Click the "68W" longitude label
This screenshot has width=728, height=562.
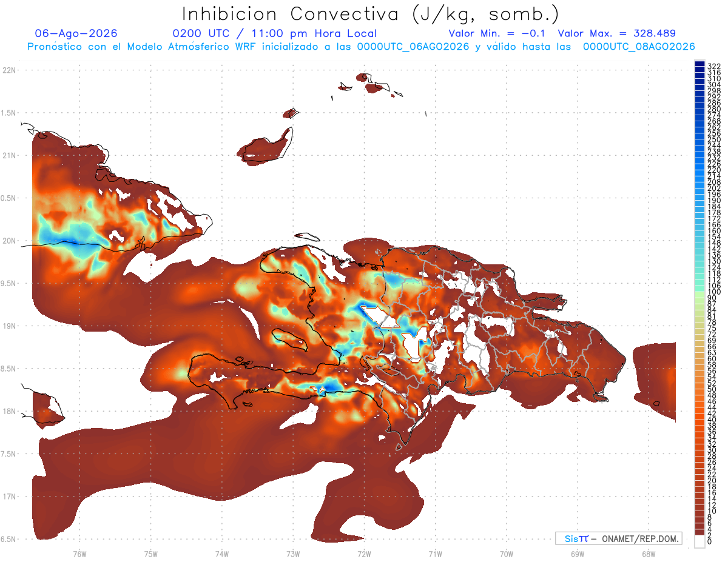pyautogui.click(x=649, y=554)
